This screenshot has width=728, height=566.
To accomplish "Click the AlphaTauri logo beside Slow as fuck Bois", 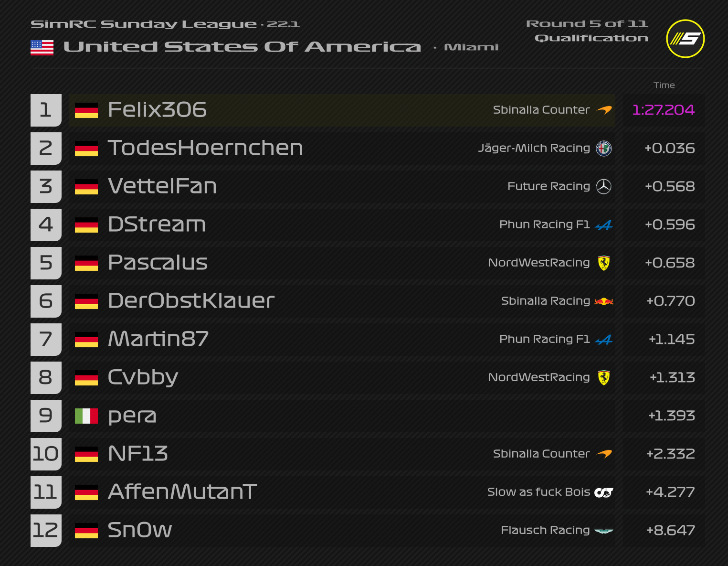I will coord(604,492).
